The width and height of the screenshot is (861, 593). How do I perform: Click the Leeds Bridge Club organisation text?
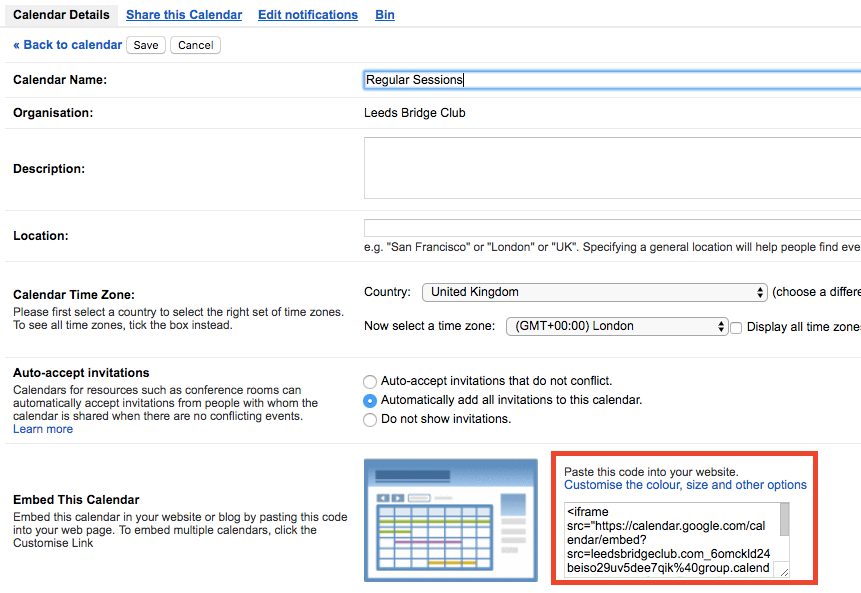point(415,113)
